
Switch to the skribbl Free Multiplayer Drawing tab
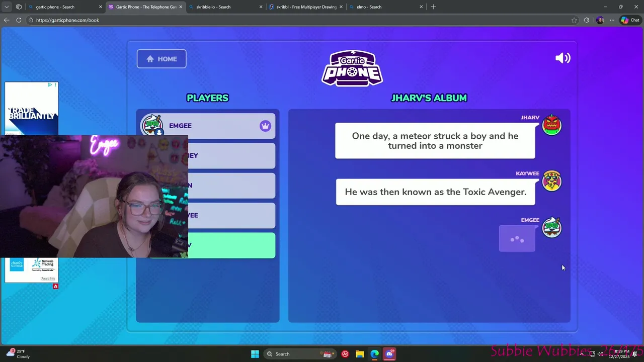coord(306,7)
